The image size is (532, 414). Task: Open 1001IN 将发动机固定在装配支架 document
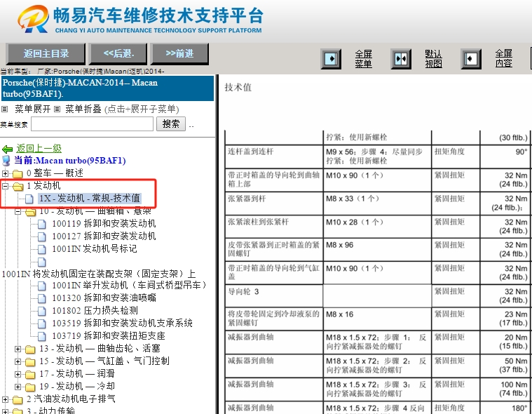[x=99, y=274]
